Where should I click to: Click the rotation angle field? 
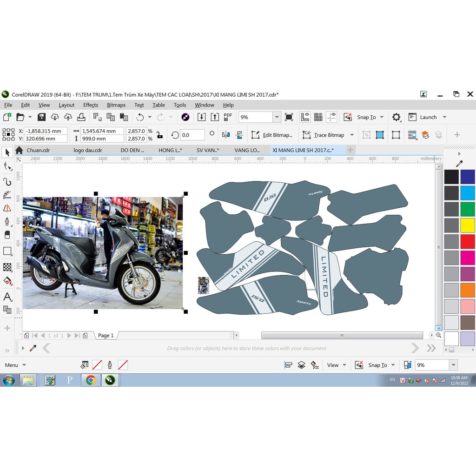192,135
